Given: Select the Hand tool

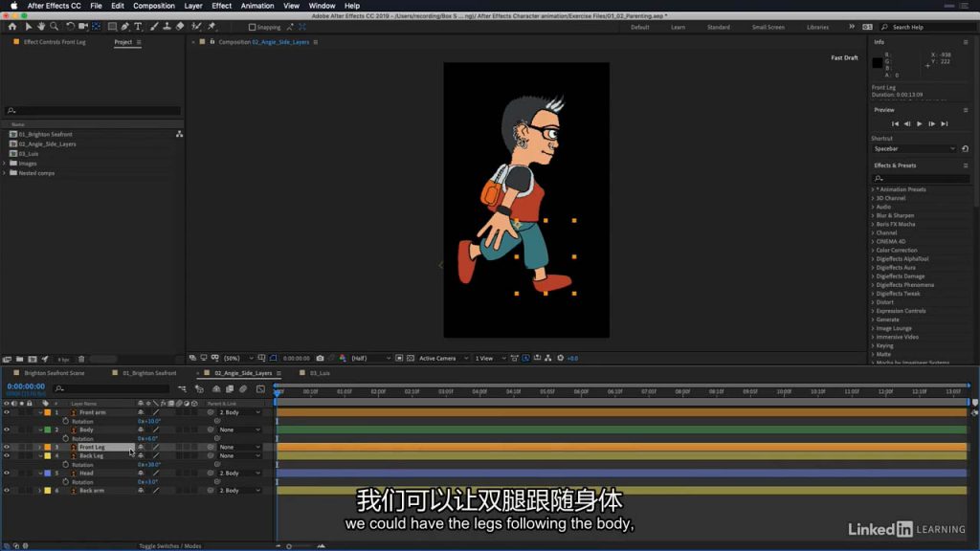Looking at the screenshot, I should click(x=41, y=27).
